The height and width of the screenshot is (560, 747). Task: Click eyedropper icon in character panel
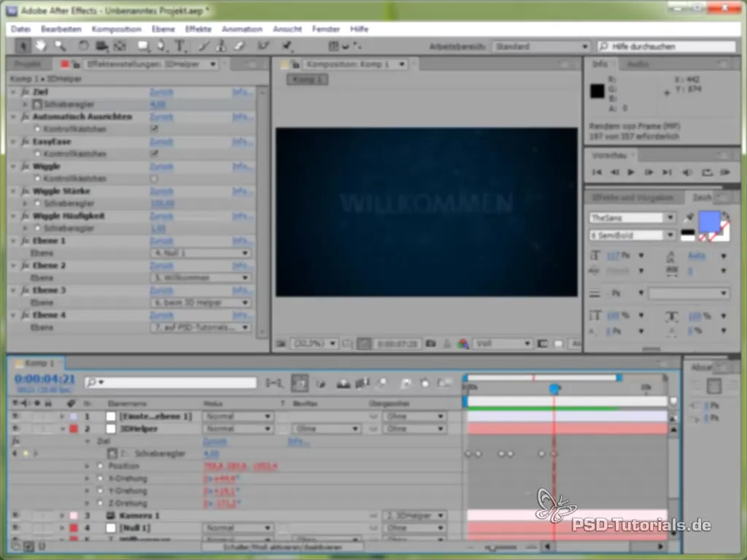coord(689,218)
